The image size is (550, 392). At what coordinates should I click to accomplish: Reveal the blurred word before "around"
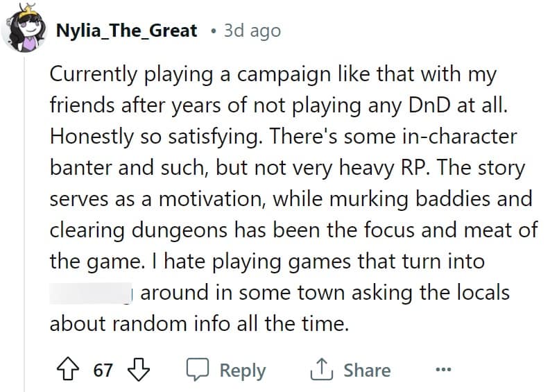tap(92, 293)
